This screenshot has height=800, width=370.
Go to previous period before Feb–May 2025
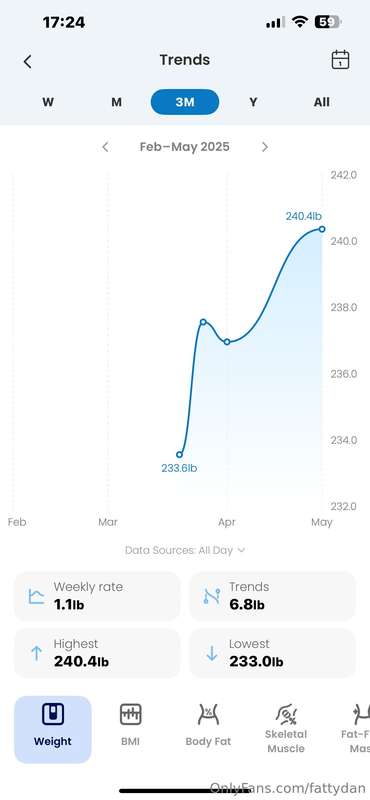105,147
